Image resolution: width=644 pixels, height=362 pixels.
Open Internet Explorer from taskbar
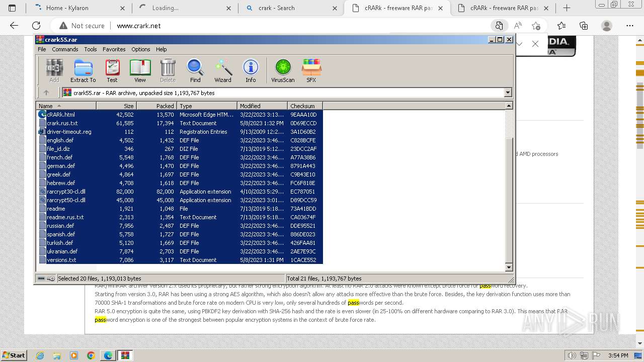40,355
